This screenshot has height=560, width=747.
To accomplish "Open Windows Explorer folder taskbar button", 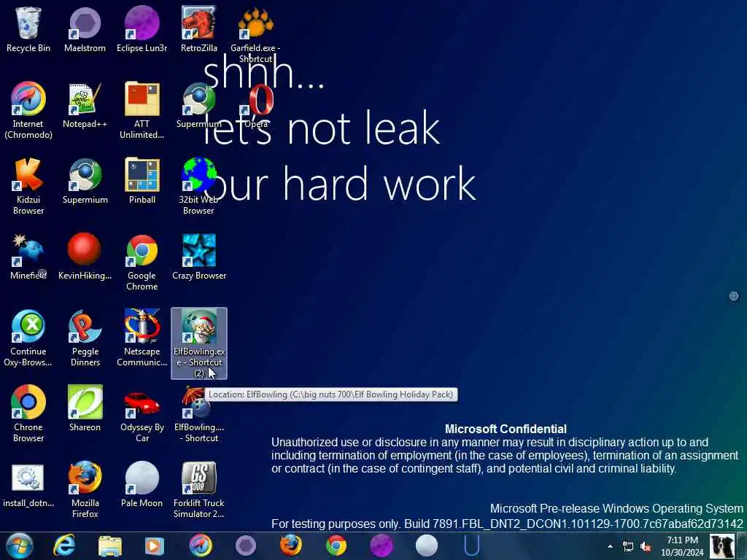I will pos(109,546).
